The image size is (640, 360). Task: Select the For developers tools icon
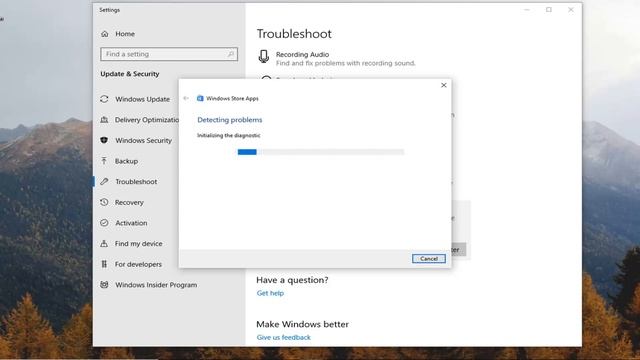104,264
